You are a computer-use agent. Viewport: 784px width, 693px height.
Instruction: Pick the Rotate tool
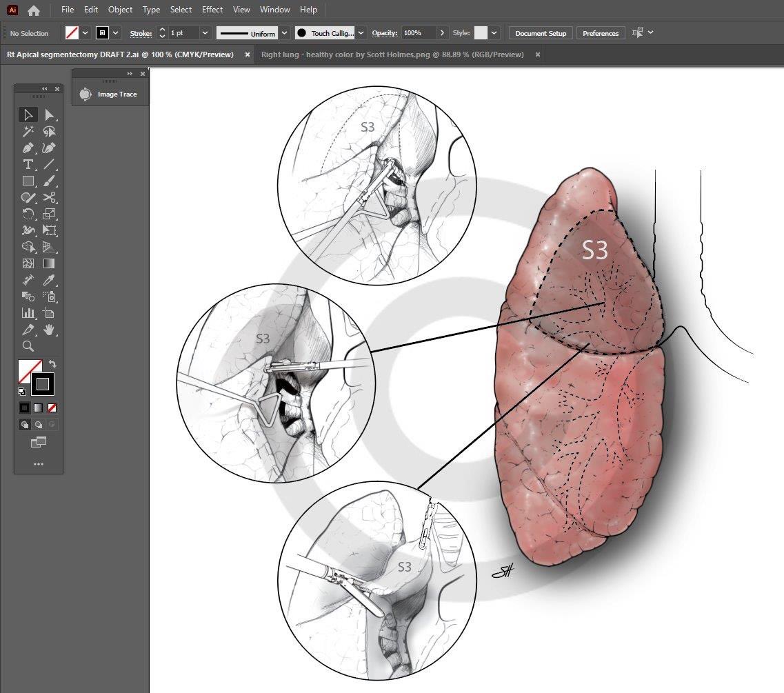point(28,214)
